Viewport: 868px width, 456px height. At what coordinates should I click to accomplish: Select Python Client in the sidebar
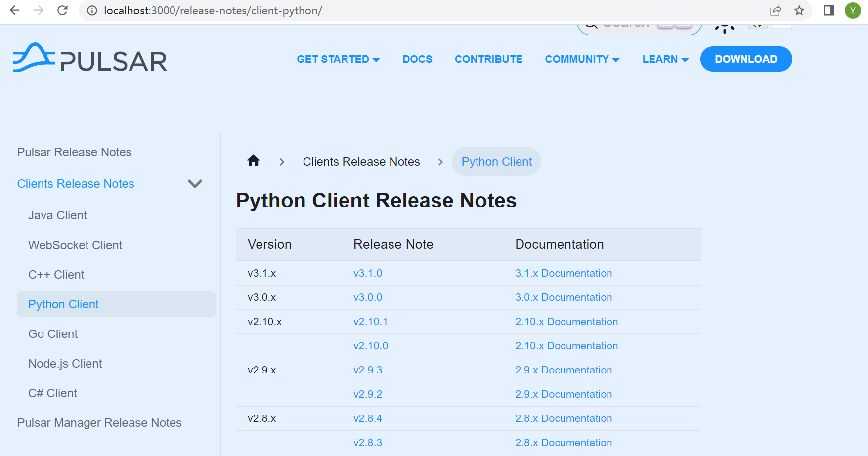coord(116,304)
